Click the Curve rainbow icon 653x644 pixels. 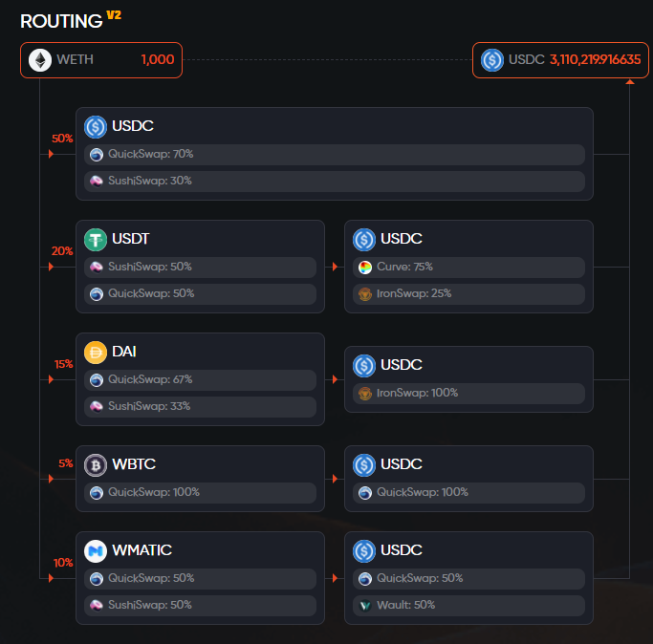coord(365,268)
